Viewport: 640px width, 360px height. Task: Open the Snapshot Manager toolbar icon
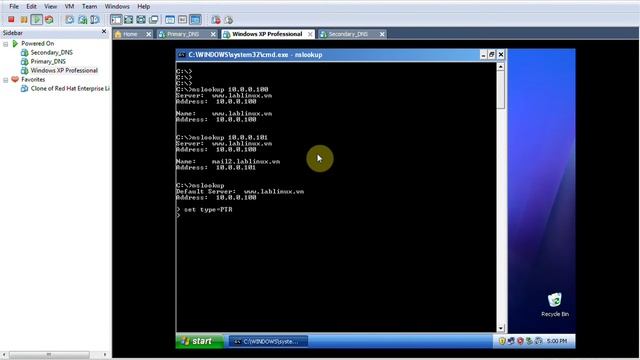click(x=95, y=19)
